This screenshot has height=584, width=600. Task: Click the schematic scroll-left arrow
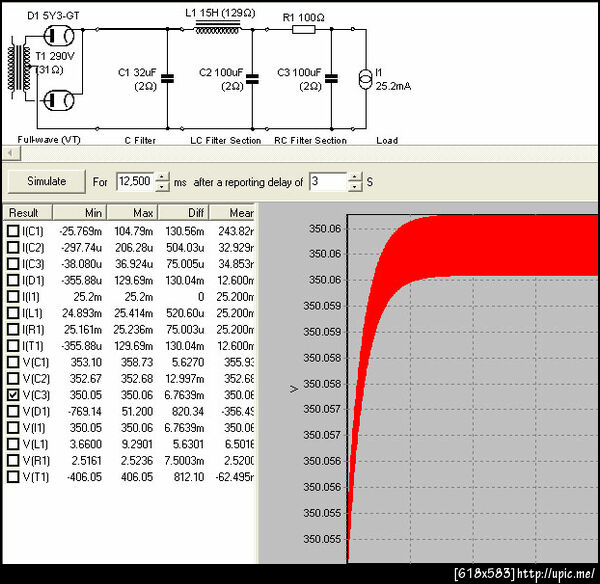pos(11,153)
